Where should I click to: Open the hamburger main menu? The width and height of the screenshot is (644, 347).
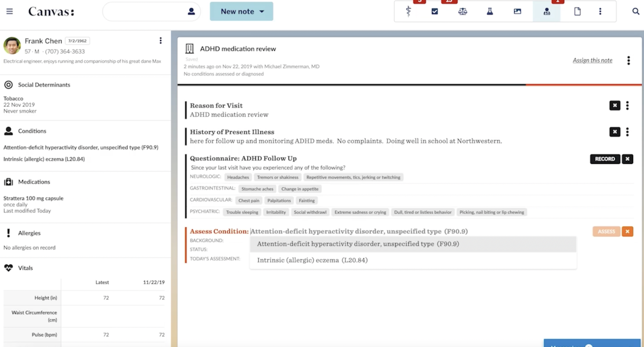click(x=9, y=11)
